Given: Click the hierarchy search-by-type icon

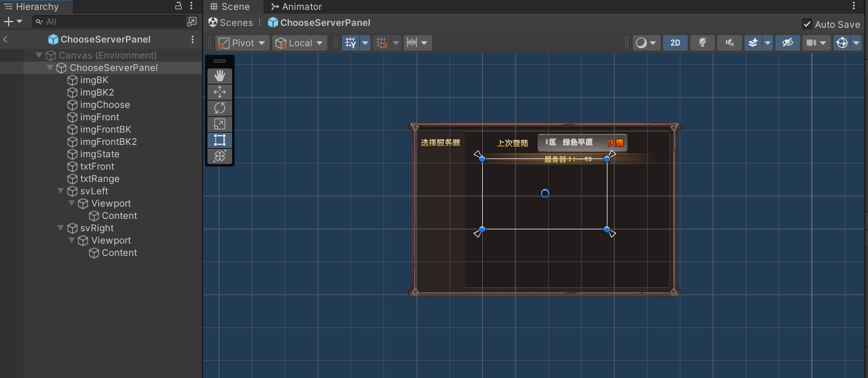Looking at the screenshot, I should click(x=192, y=22).
